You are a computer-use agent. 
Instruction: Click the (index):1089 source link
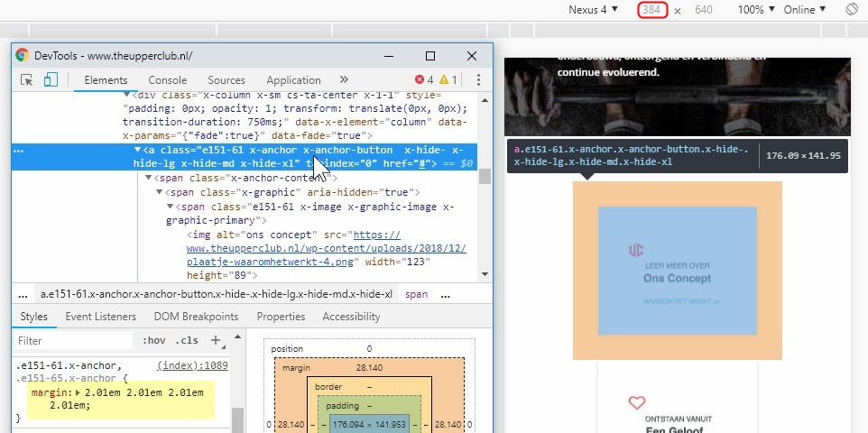click(x=193, y=365)
